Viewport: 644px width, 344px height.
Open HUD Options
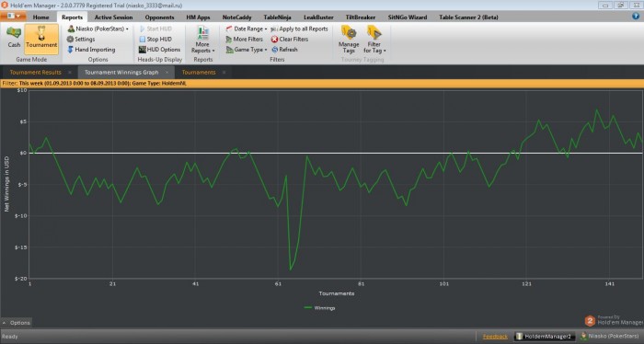(x=159, y=50)
